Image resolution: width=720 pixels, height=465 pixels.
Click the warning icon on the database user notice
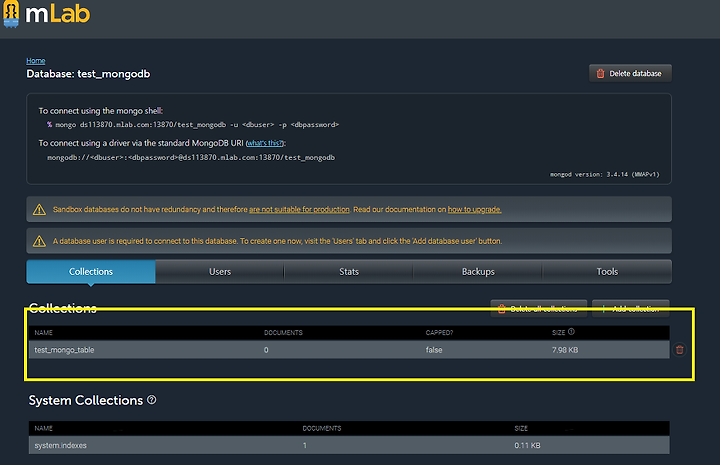pyautogui.click(x=39, y=241)
